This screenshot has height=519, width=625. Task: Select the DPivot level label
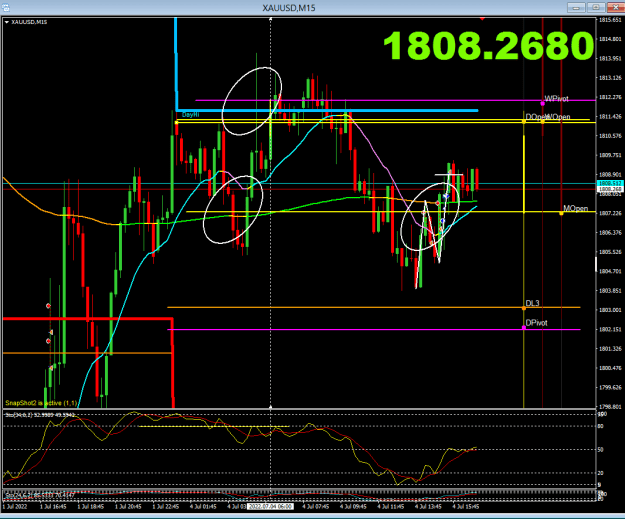pos(536,323)
